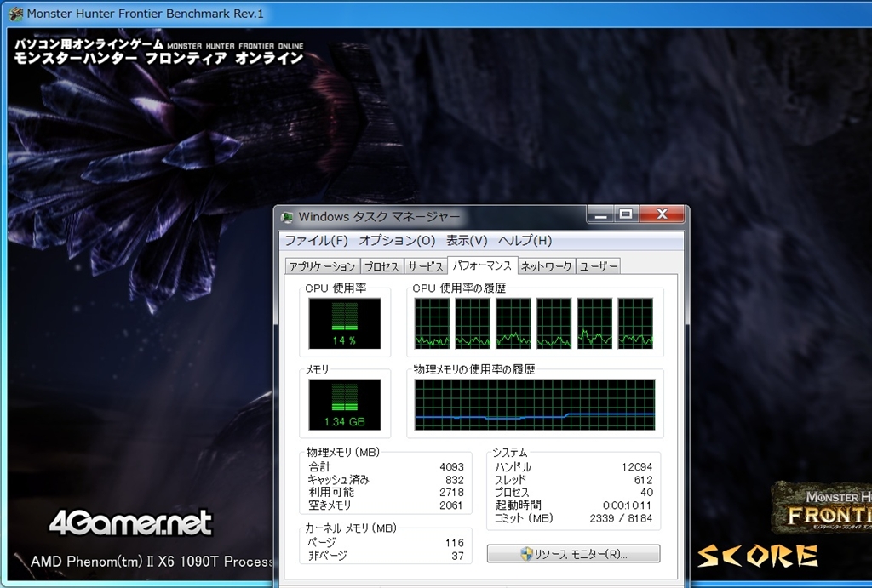Switch to the アプリケーション tab

(322, 266)
